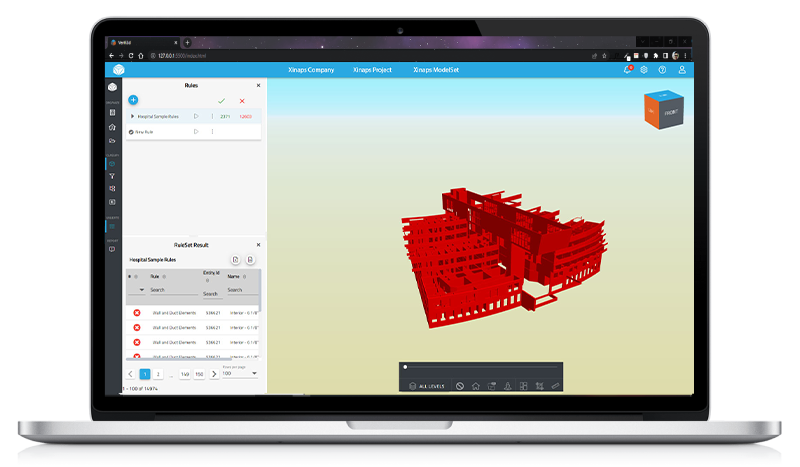Open Xinaps ModelSet in header
This screenshot has width=800, height=467.
[x=436, y=70]
